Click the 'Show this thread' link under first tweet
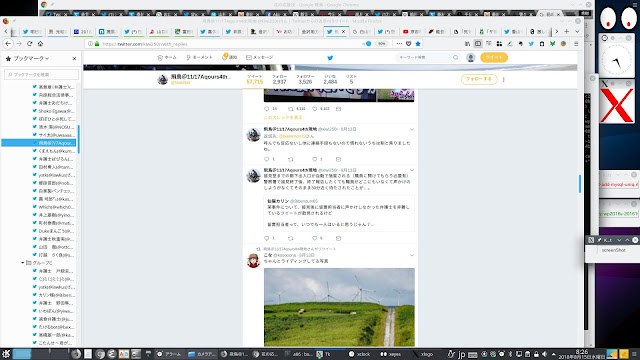 (x=283, y=118)
